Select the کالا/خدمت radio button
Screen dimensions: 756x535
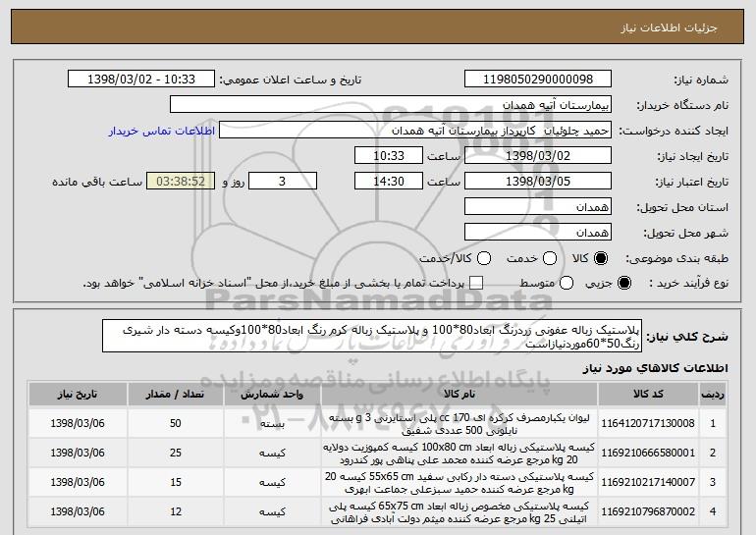coord(484,258)
